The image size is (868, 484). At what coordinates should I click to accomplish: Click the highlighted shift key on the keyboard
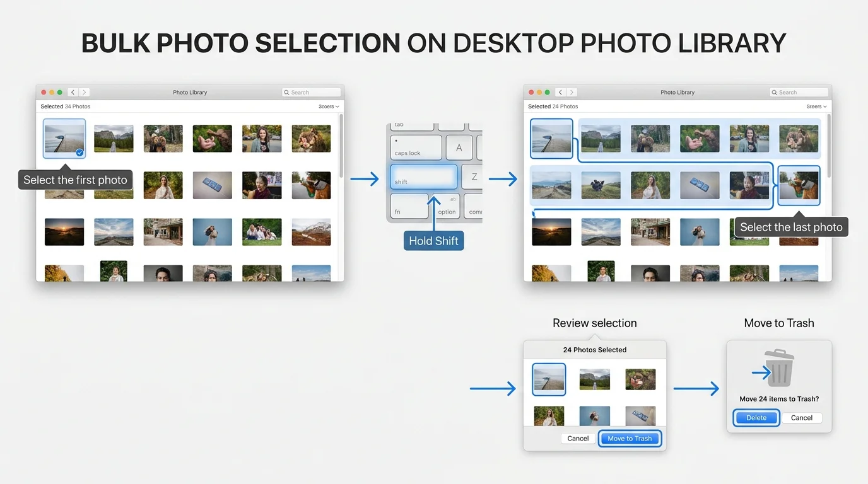coord(423,176)
